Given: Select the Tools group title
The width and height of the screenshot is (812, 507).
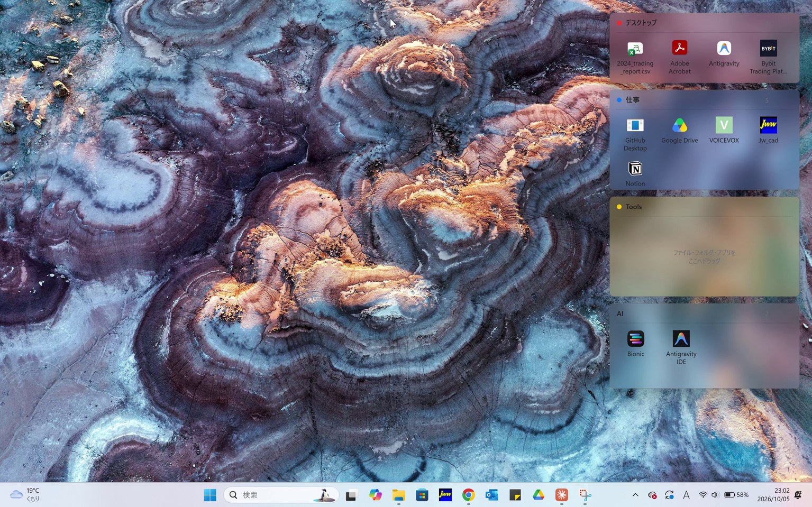Looking at the screenshot, I should 634,207.
